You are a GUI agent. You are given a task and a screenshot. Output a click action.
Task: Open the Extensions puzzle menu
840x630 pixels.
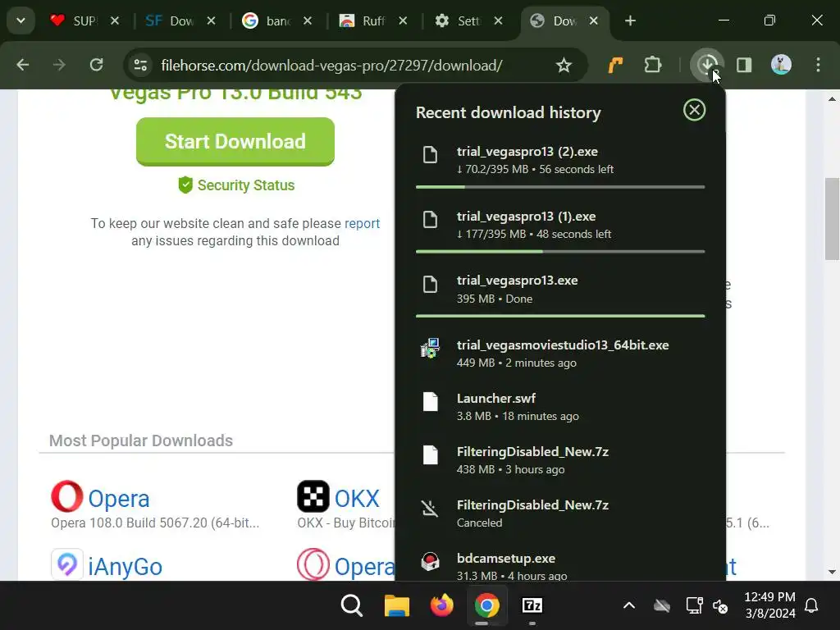652,66
